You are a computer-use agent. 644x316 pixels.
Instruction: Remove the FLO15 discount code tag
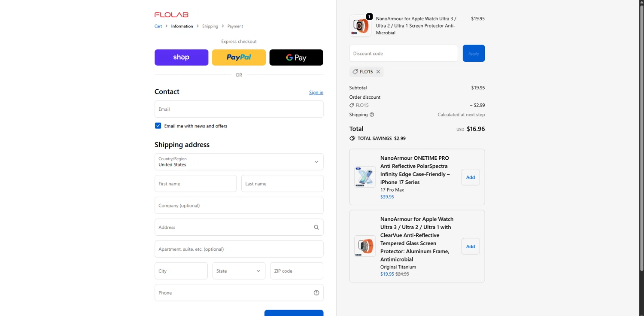tap(378, 72)
